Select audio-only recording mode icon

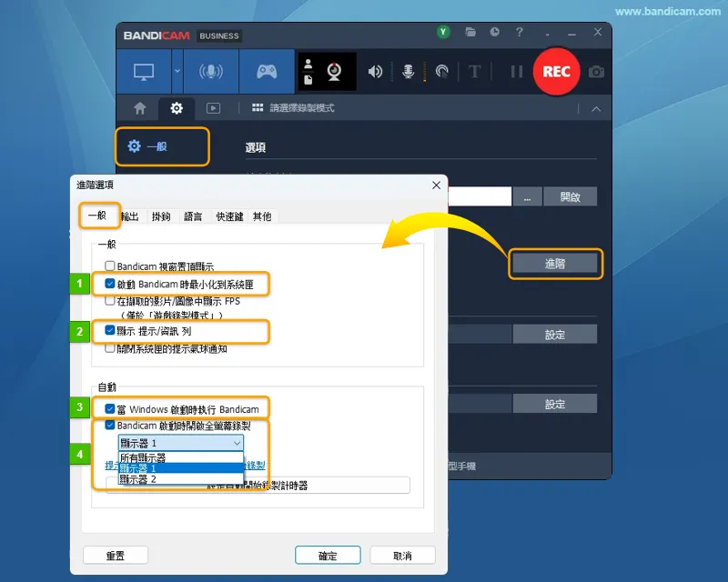(211, 72)
